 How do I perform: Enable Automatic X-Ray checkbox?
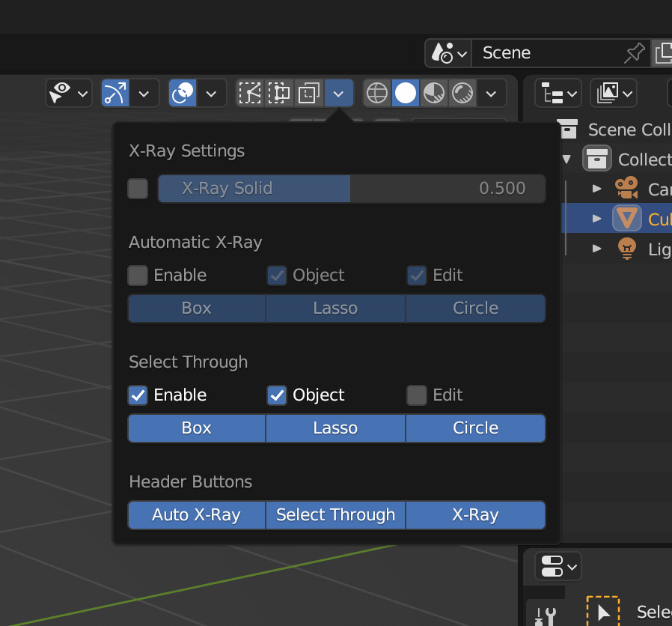(x=138, y=276)
